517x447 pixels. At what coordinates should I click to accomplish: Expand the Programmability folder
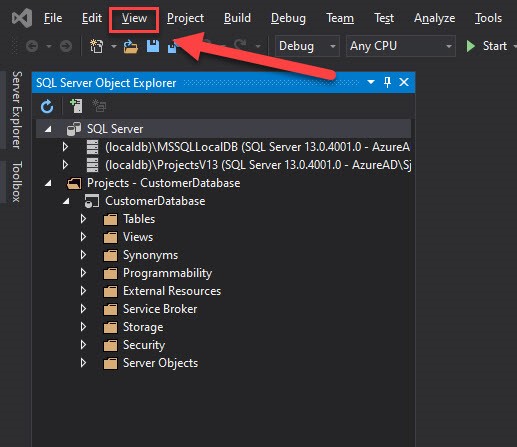click(83, 273)
